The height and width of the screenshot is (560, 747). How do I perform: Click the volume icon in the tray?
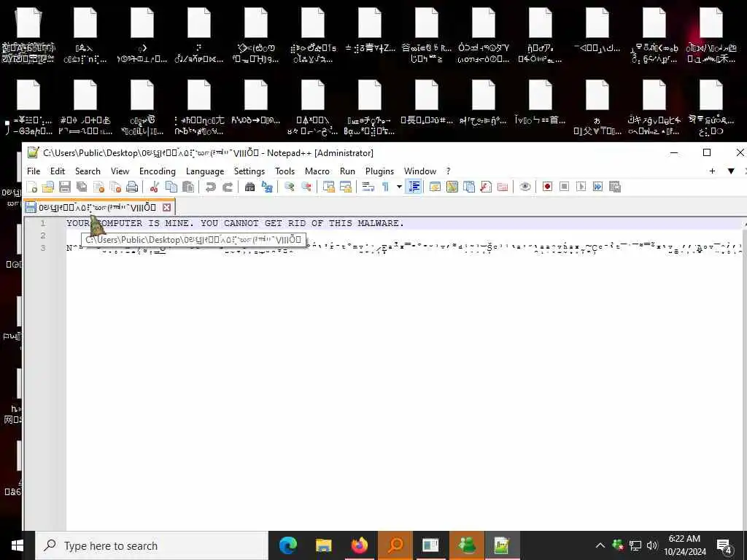[652, 545]
